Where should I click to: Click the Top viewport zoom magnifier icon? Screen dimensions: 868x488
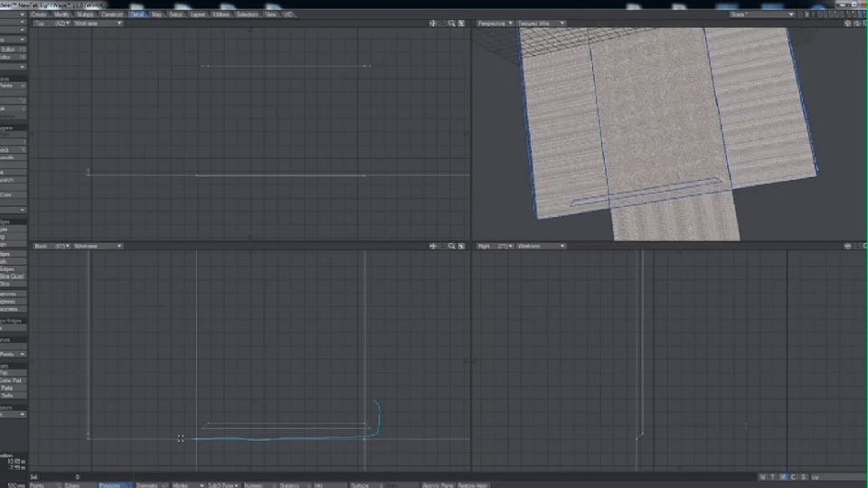point(451,23)
